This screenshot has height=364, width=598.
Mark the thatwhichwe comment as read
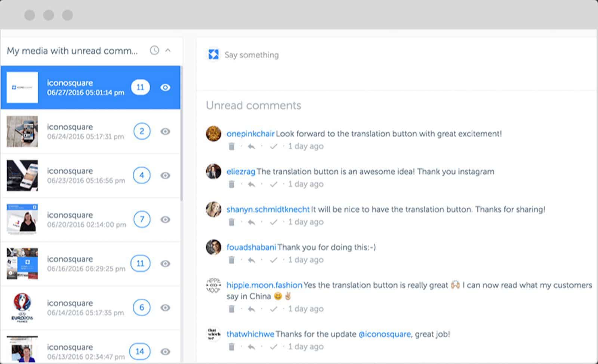pyautogui.click(x=274, y=347)
